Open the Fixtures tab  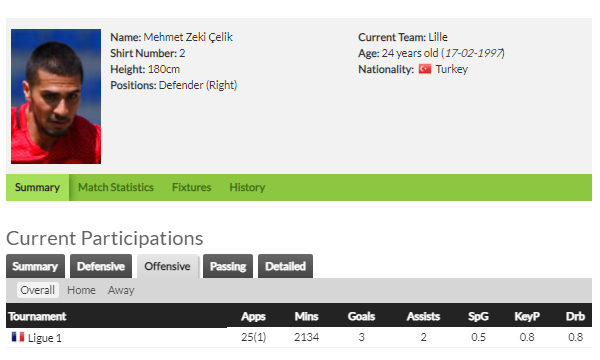tap(191, 187)
